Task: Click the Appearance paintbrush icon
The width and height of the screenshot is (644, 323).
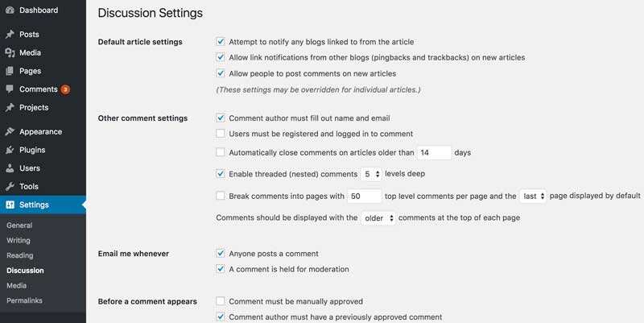Action: [10, 132]
